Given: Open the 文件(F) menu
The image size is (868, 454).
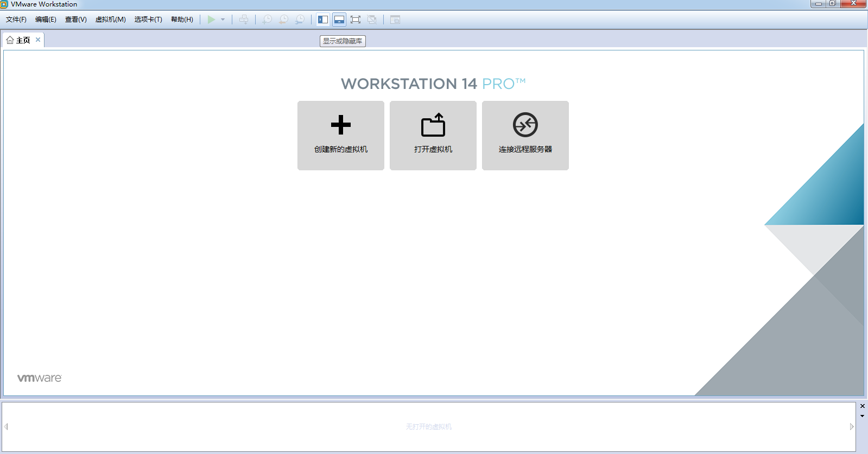Looking at the screenshot, I should point(16,20).
